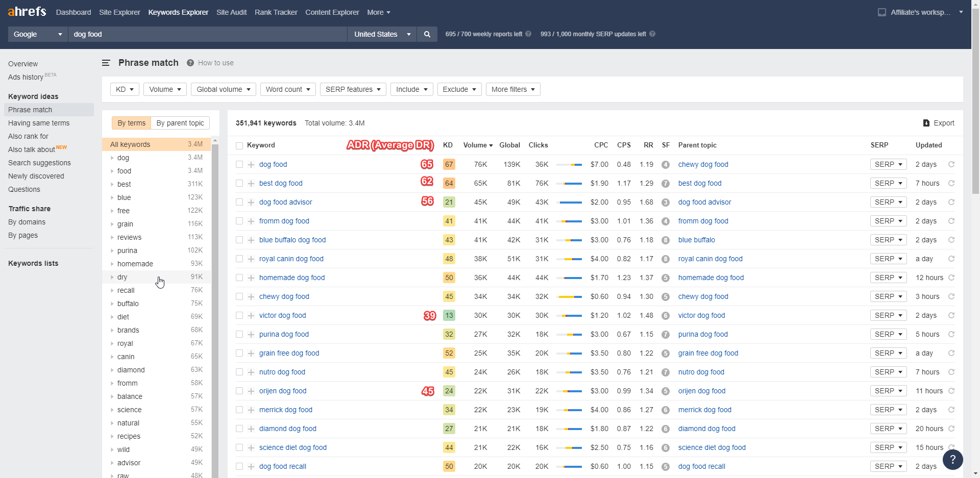Open SERP dropdown for 'dog food' row

[x=889, y=164]
